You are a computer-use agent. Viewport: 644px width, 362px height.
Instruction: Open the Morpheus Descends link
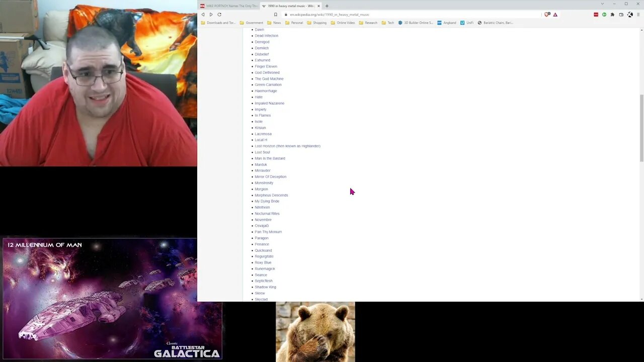[x=271, y=195]
